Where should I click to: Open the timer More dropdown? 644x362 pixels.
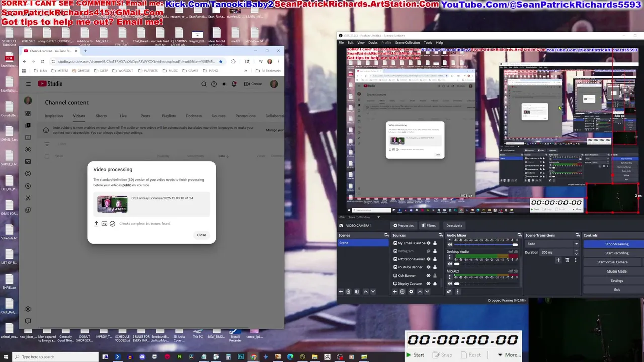[x=509, y=355]
